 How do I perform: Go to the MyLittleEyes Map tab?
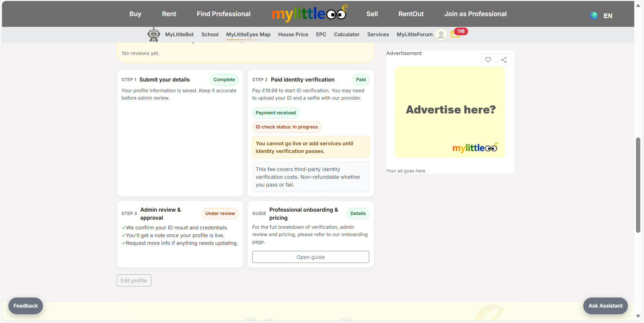[248, 34]
